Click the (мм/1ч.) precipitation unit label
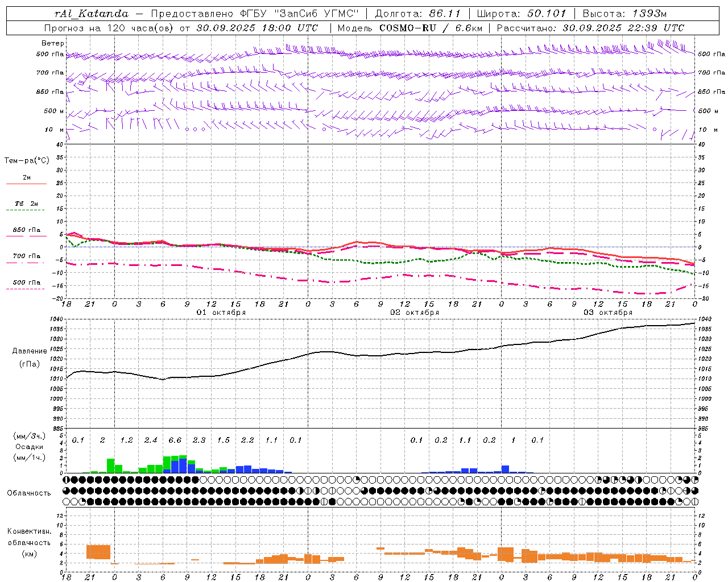This screenshot has height=582, width=728. coord(29,458)
